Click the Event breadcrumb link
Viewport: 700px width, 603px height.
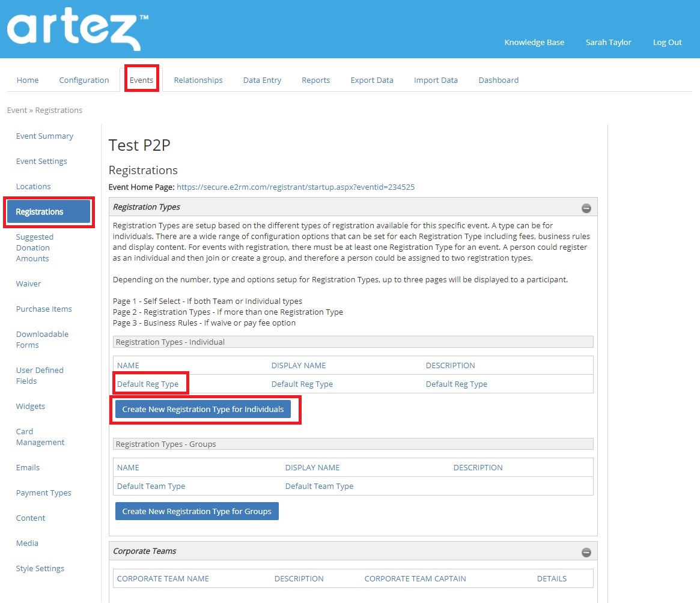pyautogui.click(x=17, y=111)
